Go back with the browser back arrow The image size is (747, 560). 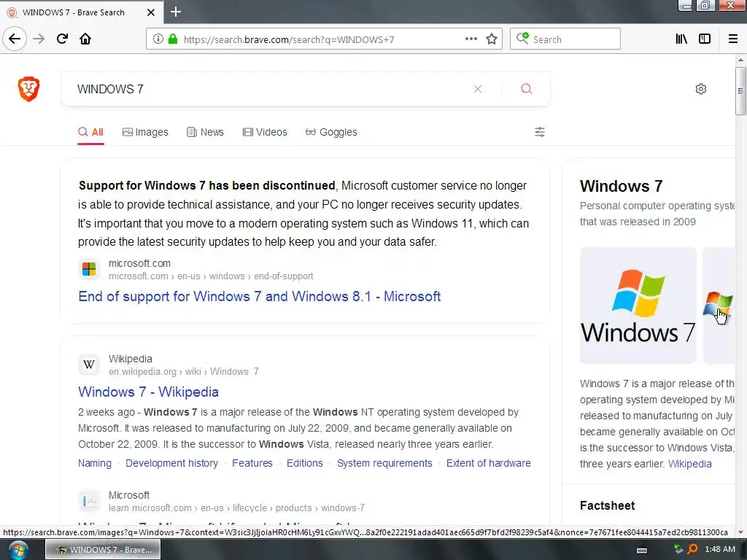coord(15,39)
